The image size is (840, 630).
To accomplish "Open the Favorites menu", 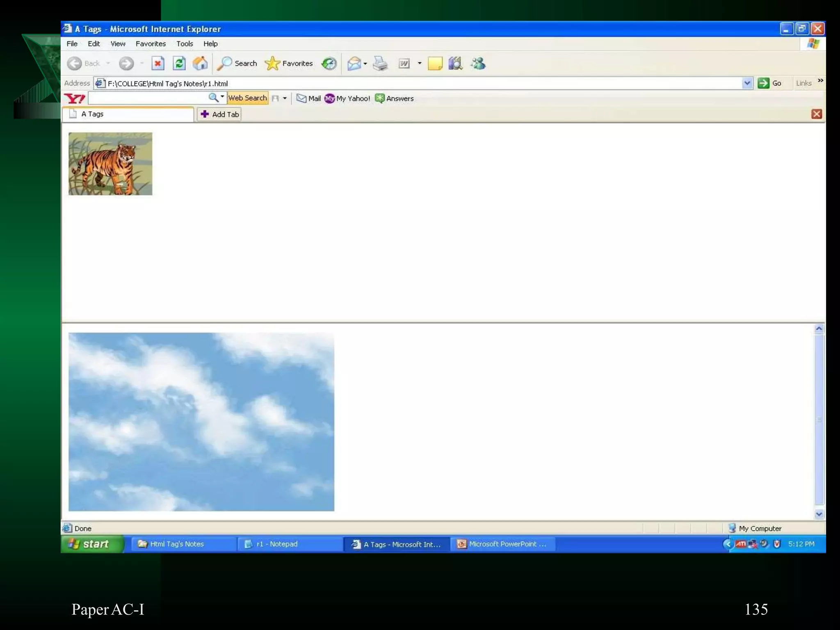I will coord(151,44).
